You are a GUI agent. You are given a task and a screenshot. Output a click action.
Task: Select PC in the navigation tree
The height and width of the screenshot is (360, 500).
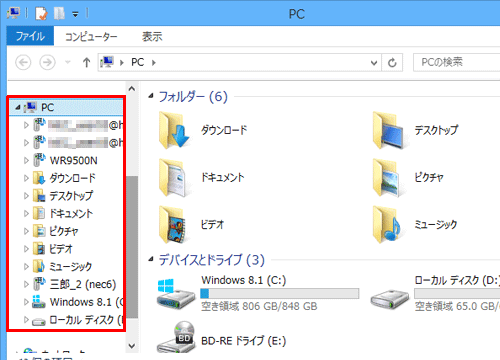click(x=47, y=107)
